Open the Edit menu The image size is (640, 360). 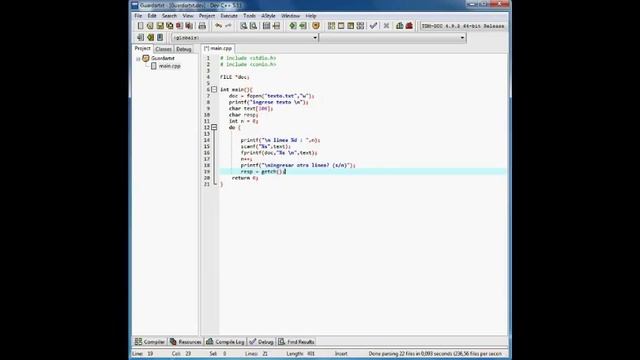152,16
